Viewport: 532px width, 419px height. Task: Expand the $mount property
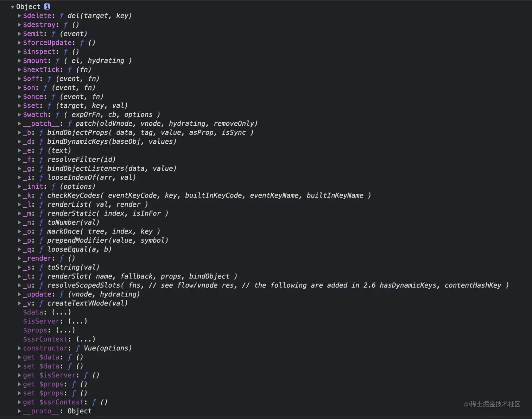[19, 60]
